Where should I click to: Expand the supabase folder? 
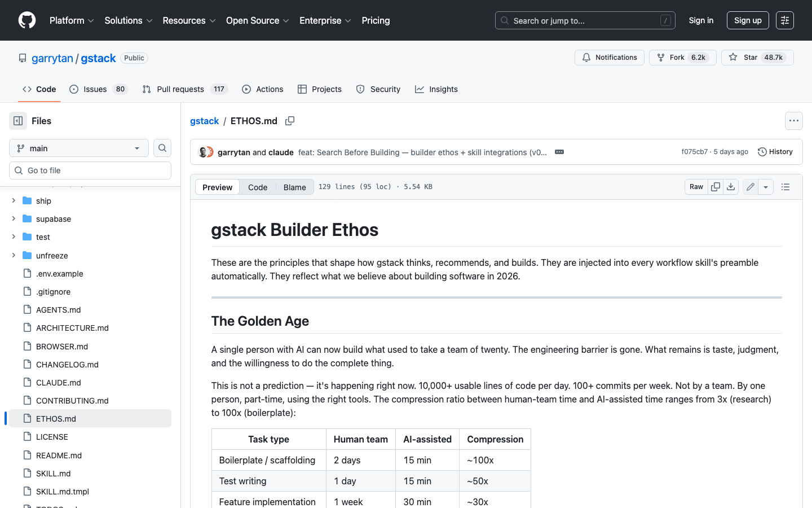click(14, 218)
